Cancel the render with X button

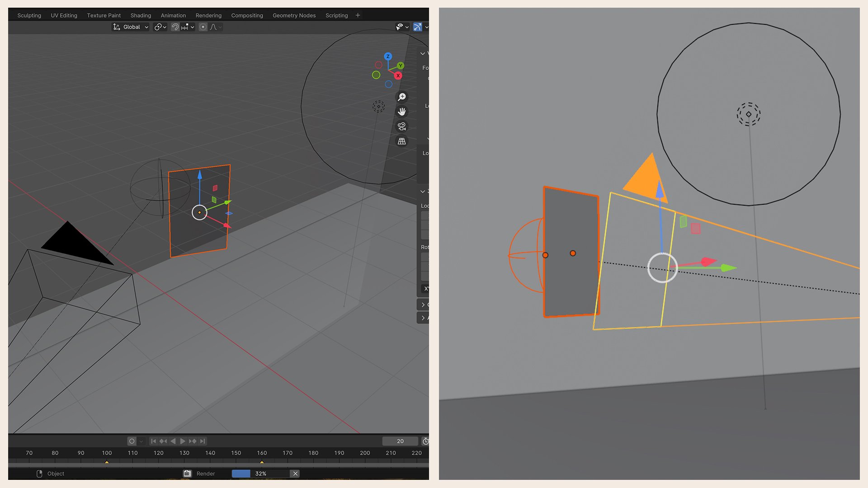tap(295, 474)
